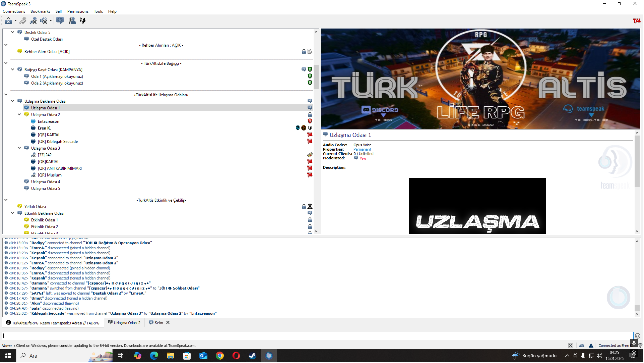
Task: Click the UZLAŞMA description image
Action: coord(477,206)
